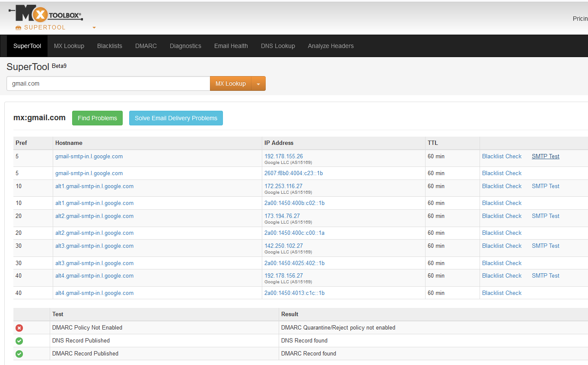Run Blacklist Check for 2a00:1450:4013:c1c::1b row

pyautogui.click(x=502, y=293)
